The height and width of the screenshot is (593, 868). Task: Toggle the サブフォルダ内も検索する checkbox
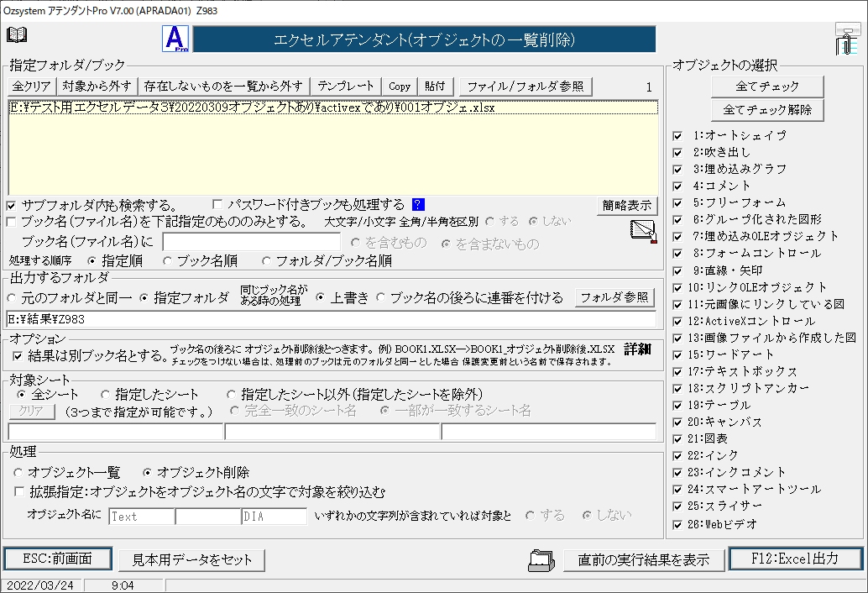11,205
